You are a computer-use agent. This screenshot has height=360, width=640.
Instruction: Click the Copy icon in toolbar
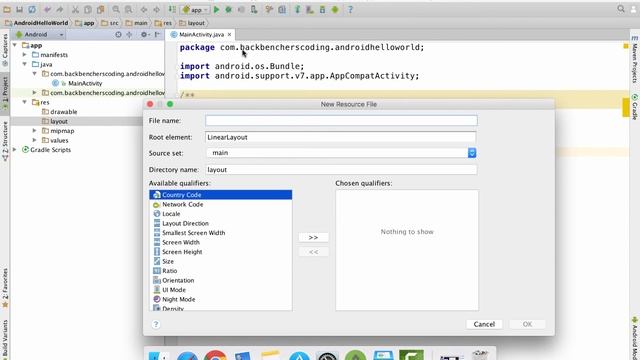click(x=88, y=9)
